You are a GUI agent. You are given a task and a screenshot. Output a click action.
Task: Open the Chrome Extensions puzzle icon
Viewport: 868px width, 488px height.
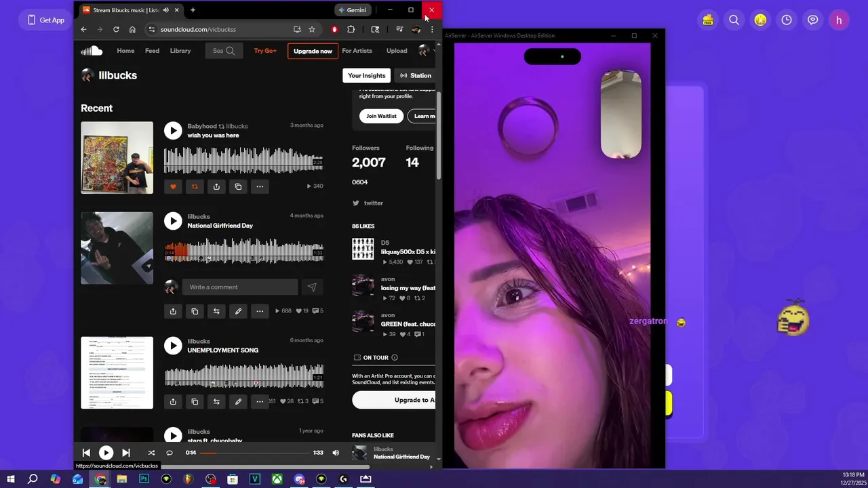click(351, 29)
